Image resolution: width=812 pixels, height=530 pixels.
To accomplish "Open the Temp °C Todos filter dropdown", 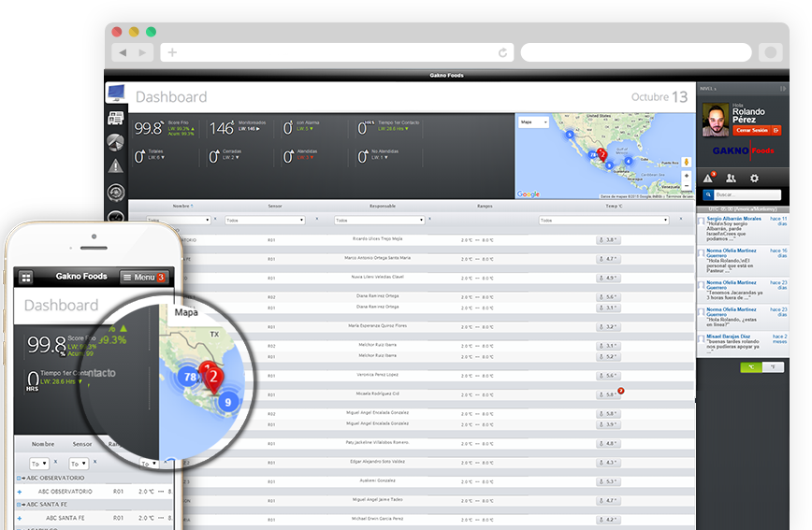I will tap(603, 220).
